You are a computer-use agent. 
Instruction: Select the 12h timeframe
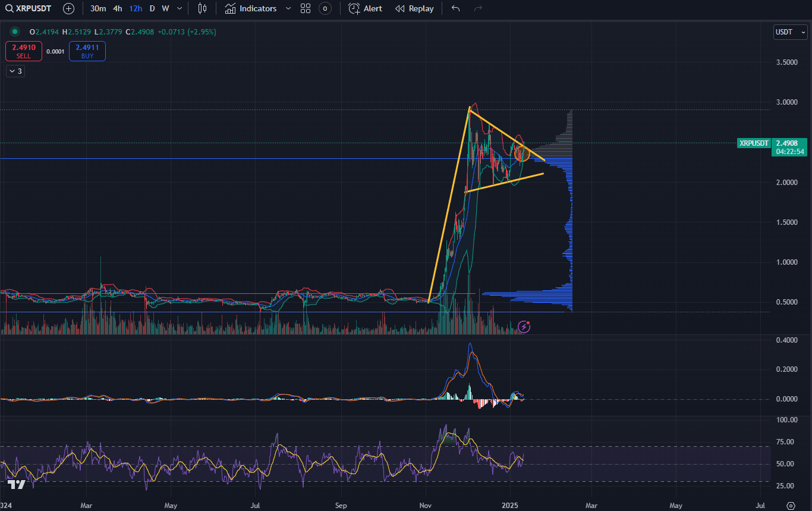coord(136,8)
